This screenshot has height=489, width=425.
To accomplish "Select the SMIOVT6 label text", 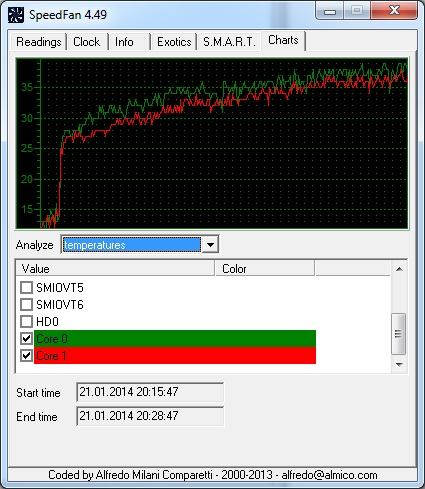I will (60, 305).
